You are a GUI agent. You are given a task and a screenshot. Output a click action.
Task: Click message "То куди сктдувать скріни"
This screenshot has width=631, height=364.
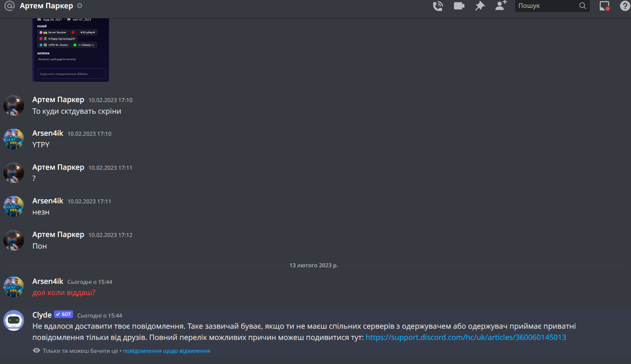(77, 111)
